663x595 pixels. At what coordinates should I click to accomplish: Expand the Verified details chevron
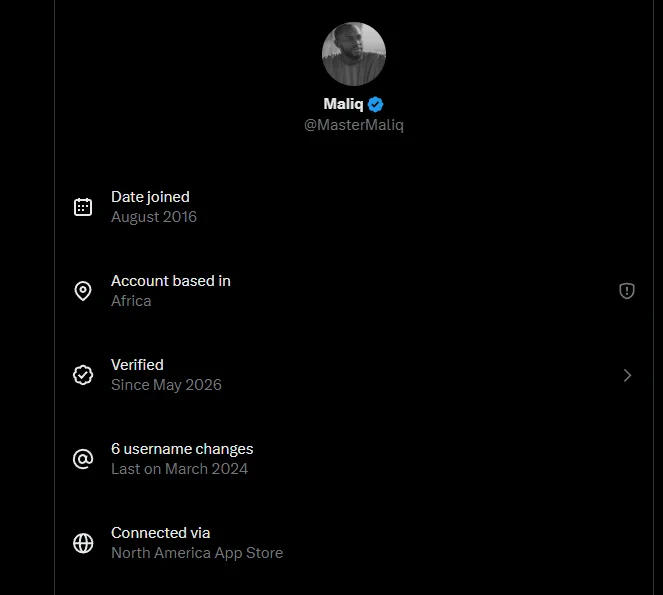(x=627, y=375)
